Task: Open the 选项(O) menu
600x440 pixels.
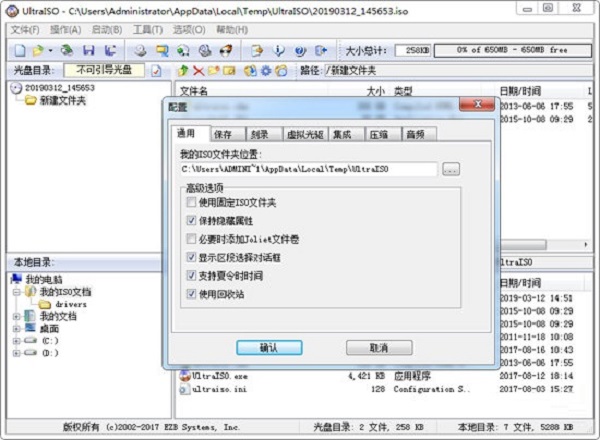Action: click(189, 30)
